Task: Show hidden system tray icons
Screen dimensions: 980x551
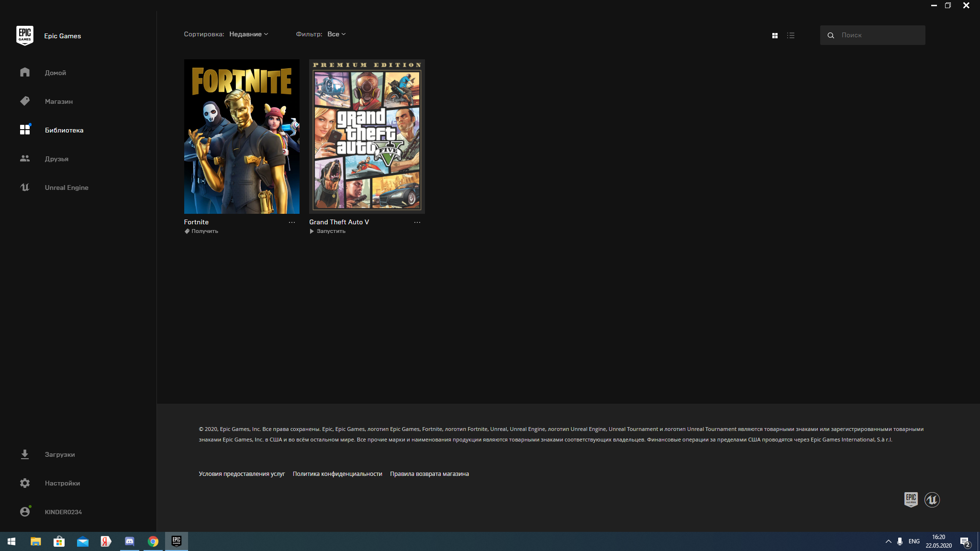Action: (888, 541)
